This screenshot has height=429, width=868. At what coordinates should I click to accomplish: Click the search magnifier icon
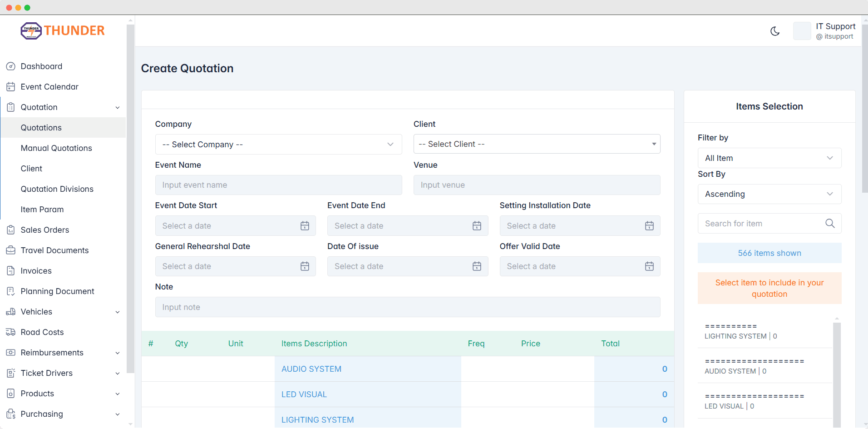click(830, 224)
